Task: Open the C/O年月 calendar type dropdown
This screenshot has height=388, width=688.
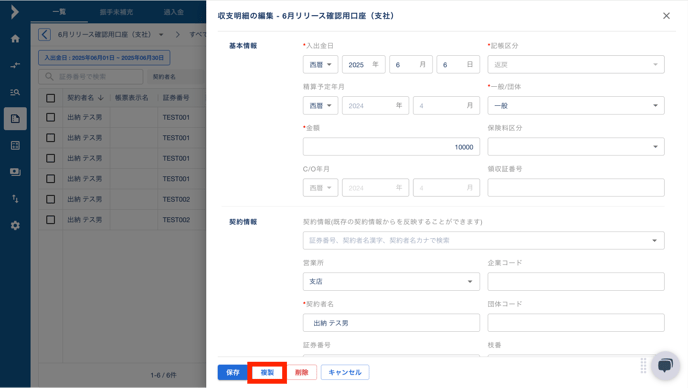Action: [320, 188]
